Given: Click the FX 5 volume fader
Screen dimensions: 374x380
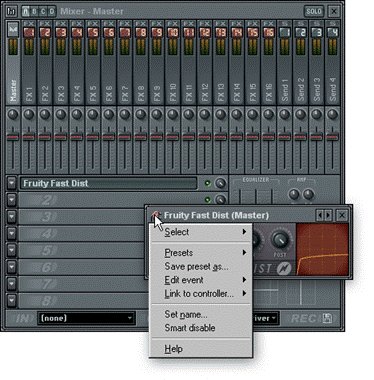Looking at the screenshot, I should click(93, 137).
